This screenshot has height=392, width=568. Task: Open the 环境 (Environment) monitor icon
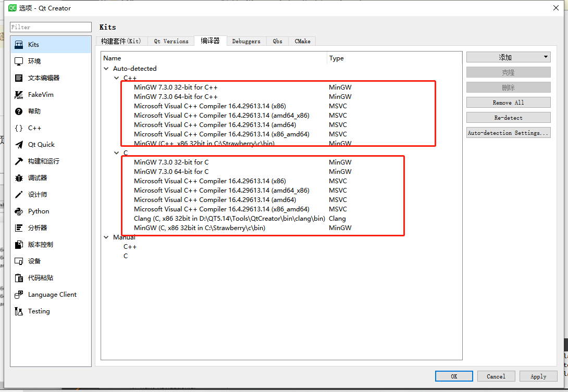pos(19,61)
